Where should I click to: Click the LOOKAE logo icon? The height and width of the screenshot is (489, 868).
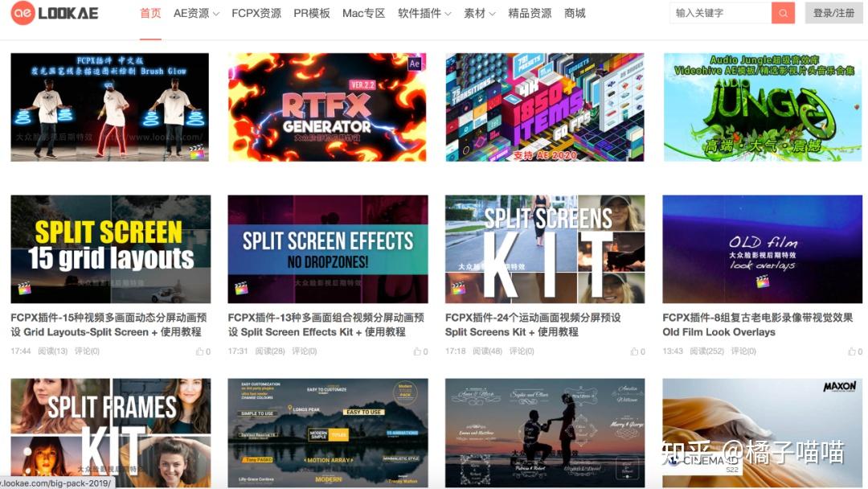(x=23, y=13)
